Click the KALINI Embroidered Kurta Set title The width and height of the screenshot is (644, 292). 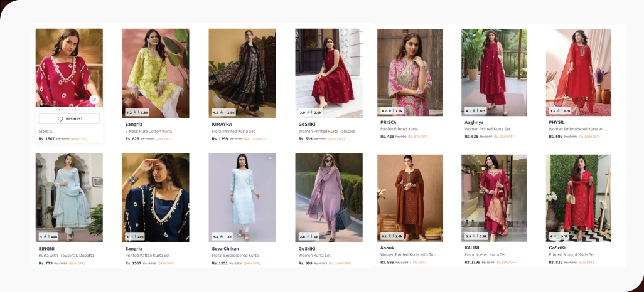coord(485,254)
